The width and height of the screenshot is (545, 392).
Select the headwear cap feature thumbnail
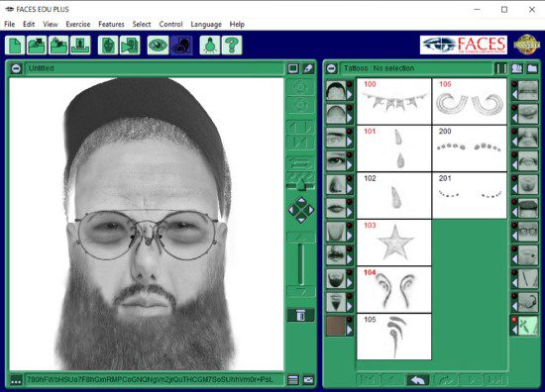528,208
